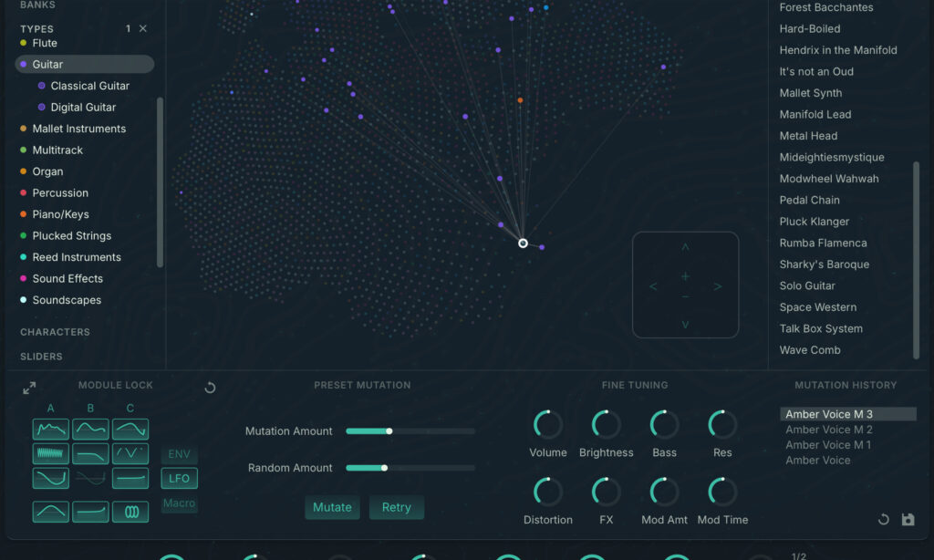
Task: Clear the Types filter with the X icon
Action: [x=142, y=29]
